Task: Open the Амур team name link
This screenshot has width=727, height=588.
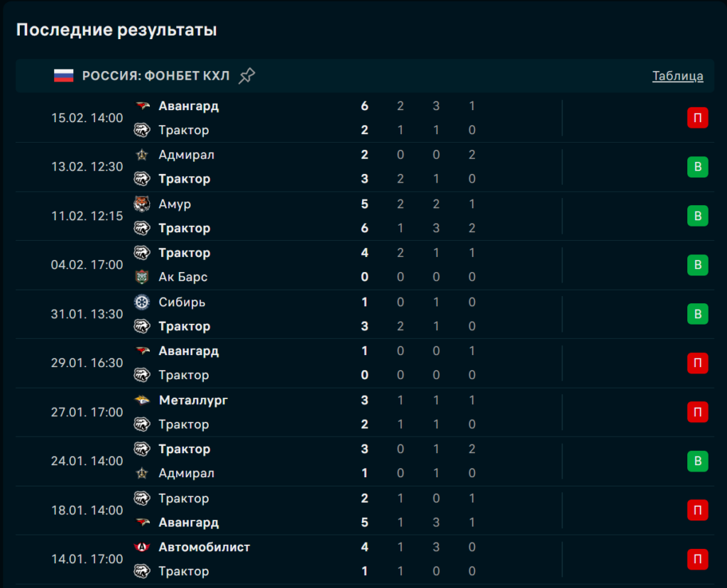Action: 175,204
